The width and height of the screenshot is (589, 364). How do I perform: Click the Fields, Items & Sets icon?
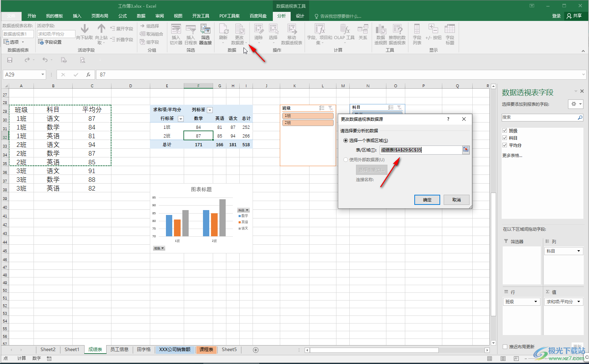point(320,29)
